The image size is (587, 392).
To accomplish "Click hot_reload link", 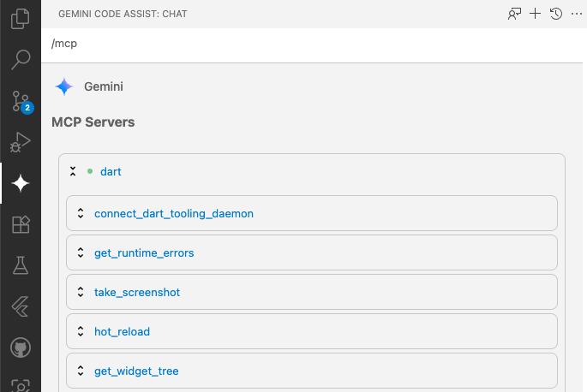I will coord(122,332).
